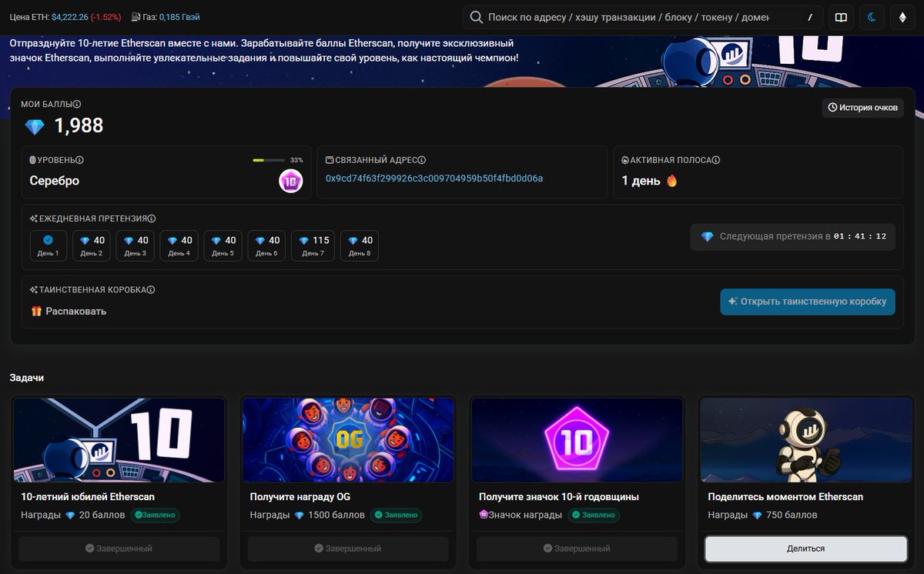Click info icon next to УРОВЕНЬ
This screenshot has width=924, height=574.
(x=79, y=160)
